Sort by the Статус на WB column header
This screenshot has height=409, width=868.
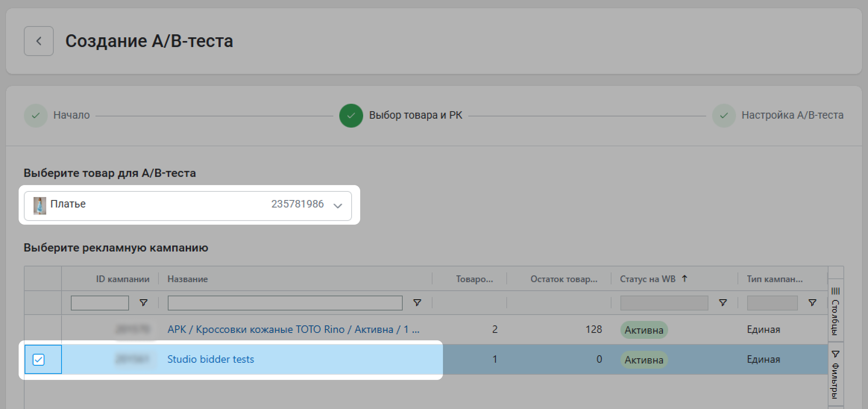[x=648, y=279]
